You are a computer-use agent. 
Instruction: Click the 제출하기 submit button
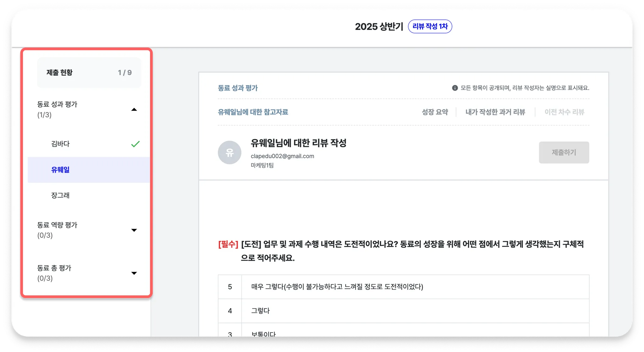[564, 152]
